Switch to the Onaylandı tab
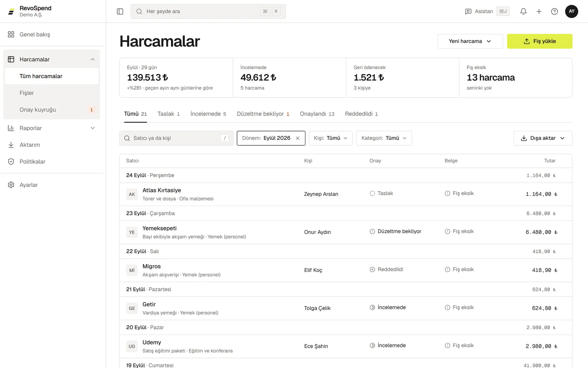 click(x=317, y=114)
